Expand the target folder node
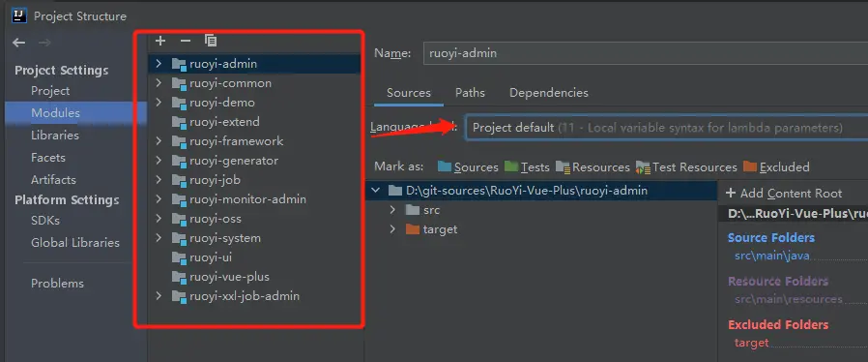 point(392,229)
